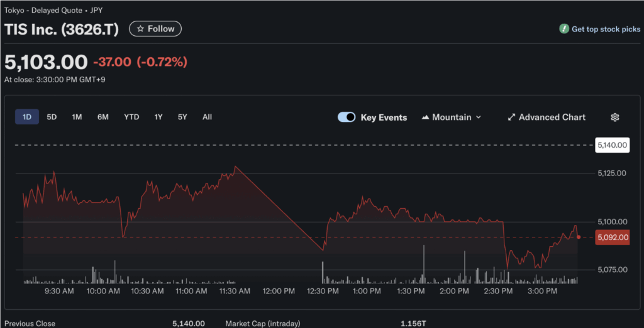
Task: Show the All time range
Action: pos(207,117)
